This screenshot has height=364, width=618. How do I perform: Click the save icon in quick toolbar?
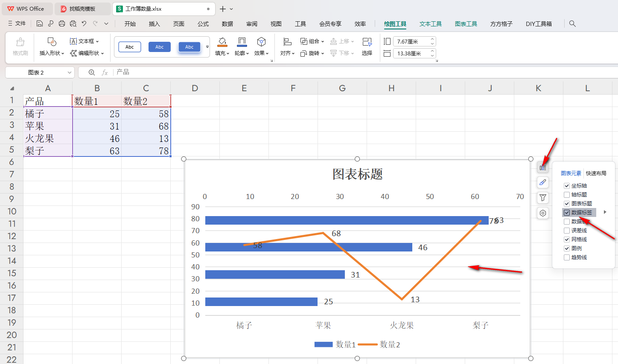pyautogui.click(x=40, y=24)
